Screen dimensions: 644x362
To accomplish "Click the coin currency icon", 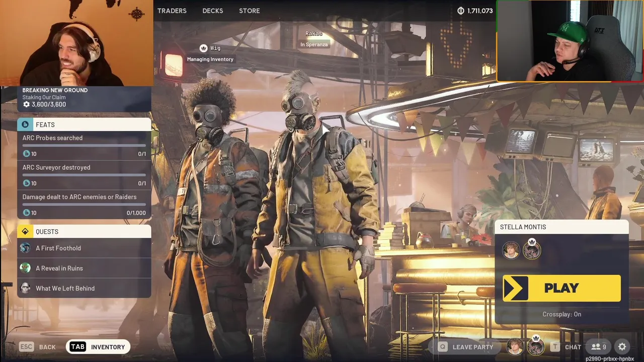I will click(x=461, y=11).
